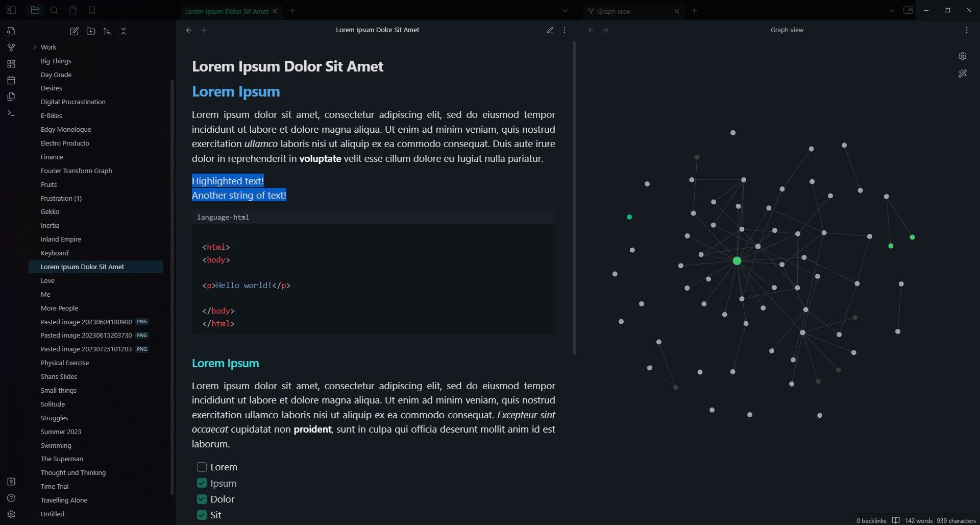
Task: Click the new note icon in the file explorer
Action: click(x=74, y=31)
